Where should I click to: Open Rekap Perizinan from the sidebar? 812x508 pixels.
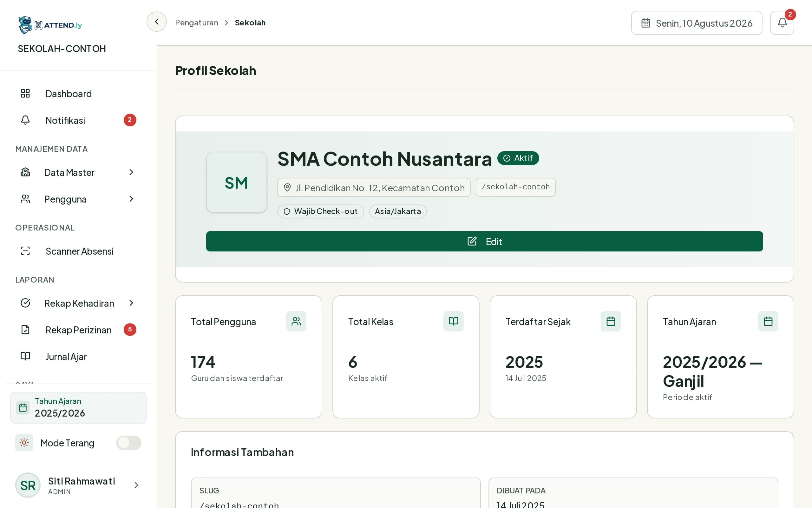[78, 330]
